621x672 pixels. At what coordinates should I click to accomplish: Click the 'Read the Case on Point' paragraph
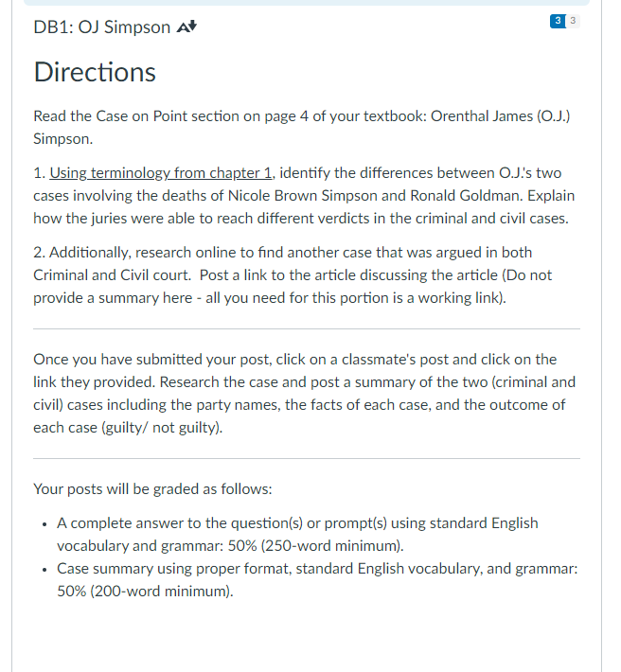[302, 127]
